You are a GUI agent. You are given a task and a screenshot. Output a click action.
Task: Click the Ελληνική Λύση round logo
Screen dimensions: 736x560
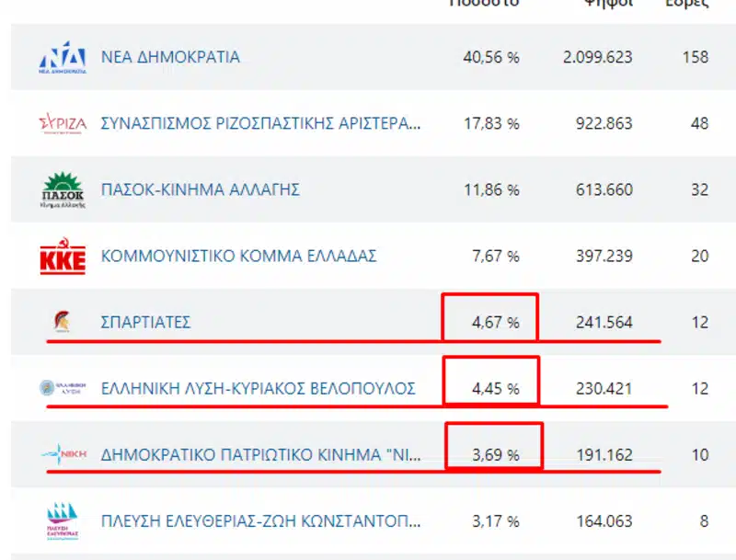coord(63,389)
